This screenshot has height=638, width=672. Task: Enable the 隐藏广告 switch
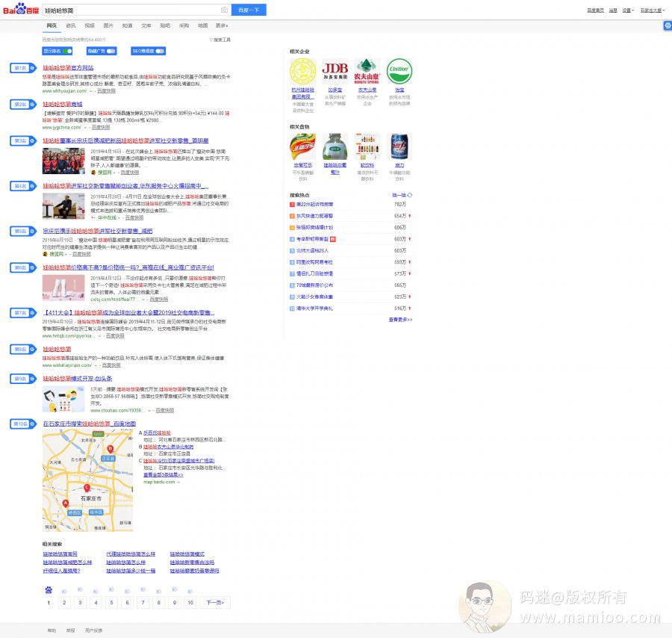pos(111,51)
